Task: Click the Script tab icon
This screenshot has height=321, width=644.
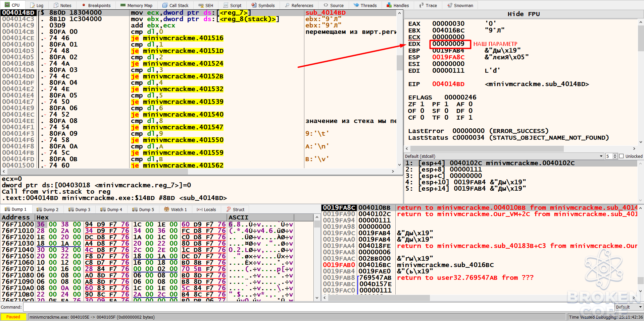Action: [x=226, y=5]
